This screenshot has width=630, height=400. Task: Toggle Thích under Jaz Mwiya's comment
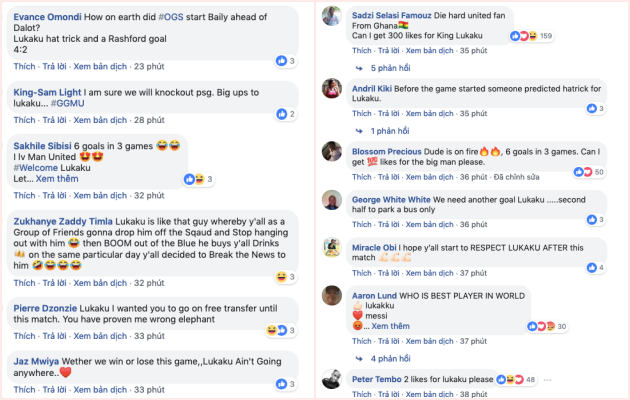(23, 389)
